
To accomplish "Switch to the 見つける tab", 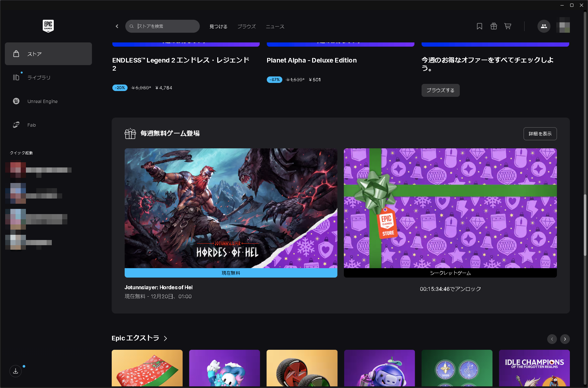I will (x=219, y=27).
